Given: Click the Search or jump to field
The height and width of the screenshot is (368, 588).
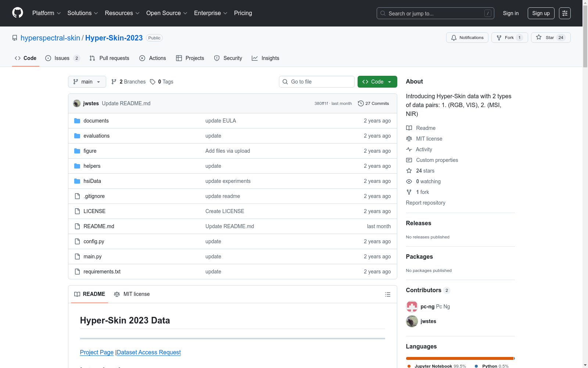Looking at the screenshot, I should coord(435,13).
